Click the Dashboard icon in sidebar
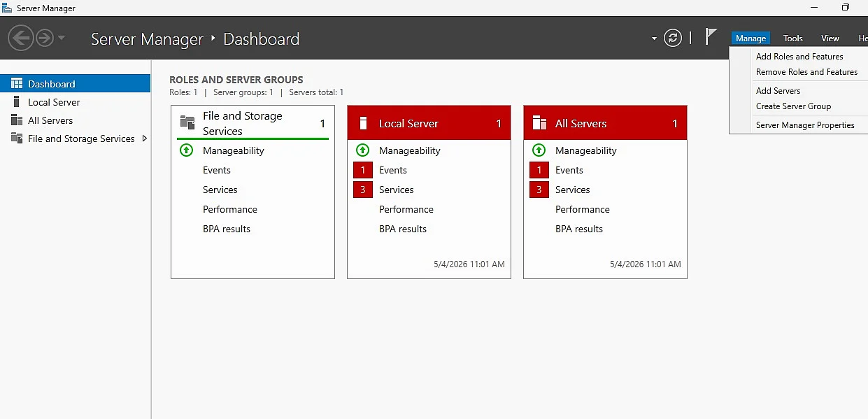868x419 pixels. pos(17,83)
